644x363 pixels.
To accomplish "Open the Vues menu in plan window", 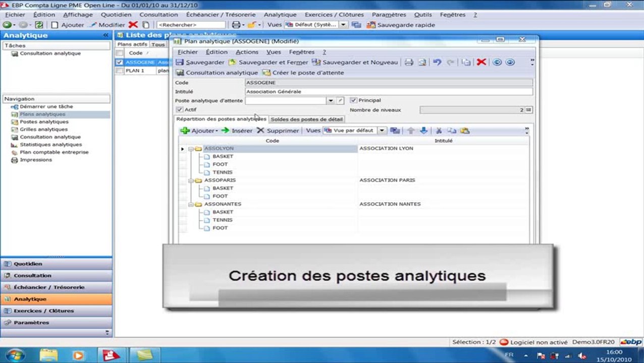I will click(x=274, y=52).
